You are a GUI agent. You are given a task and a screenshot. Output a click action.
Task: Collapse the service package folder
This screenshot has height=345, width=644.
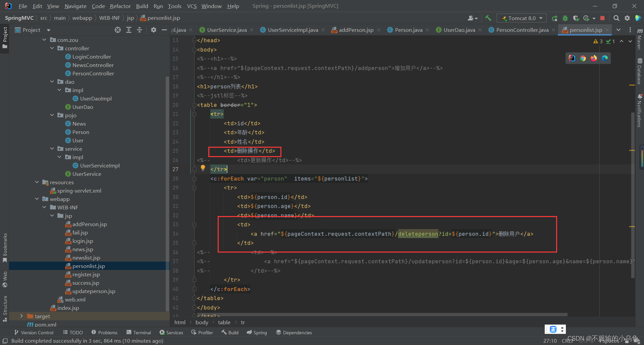tap(52, 149)
